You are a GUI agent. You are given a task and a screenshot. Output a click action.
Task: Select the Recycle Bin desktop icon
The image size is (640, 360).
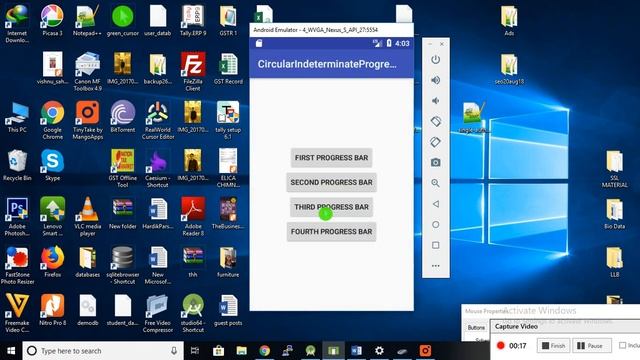17,165
